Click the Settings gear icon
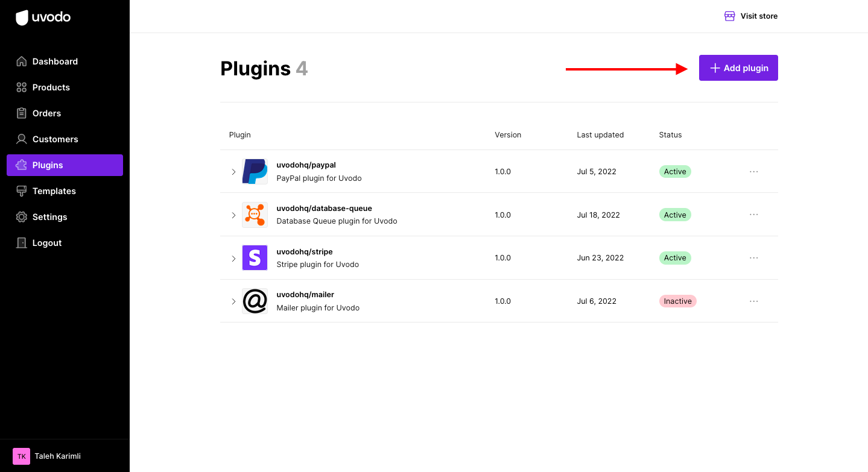This screenshot has width=868, height=472. click(x=22, y=217)
